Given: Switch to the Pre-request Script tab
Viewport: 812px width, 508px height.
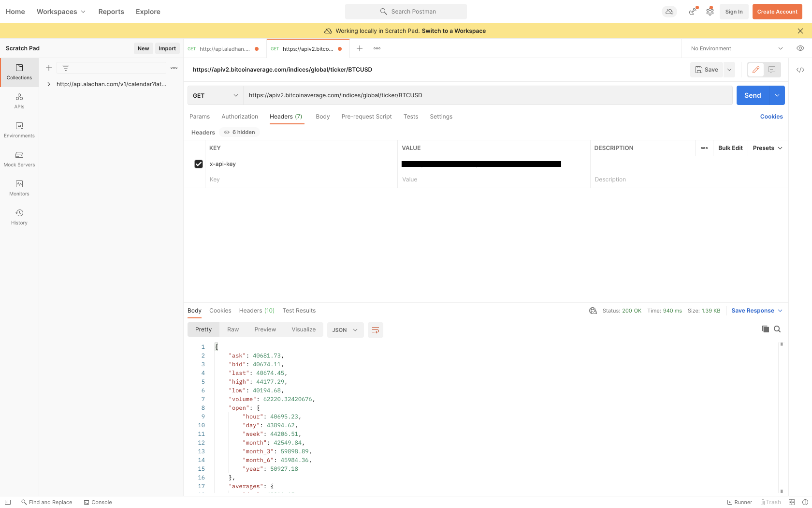Looking at the screenshot, I should (x=366, y=117).
